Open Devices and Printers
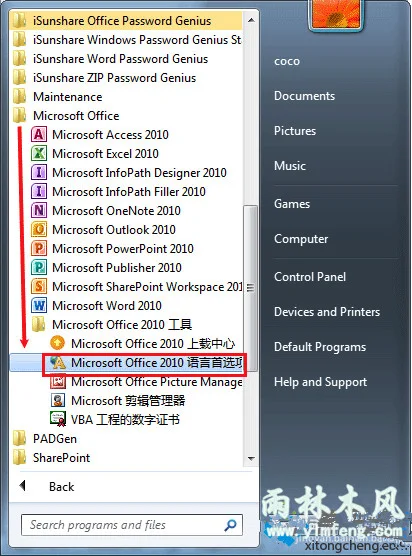412x556 pixels. coord(327,312)
